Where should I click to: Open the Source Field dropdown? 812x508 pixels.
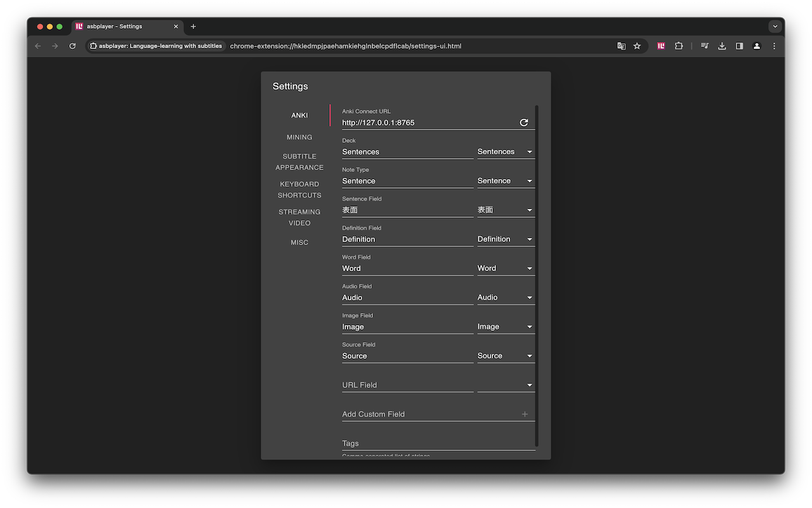click(x=506, y=356)
